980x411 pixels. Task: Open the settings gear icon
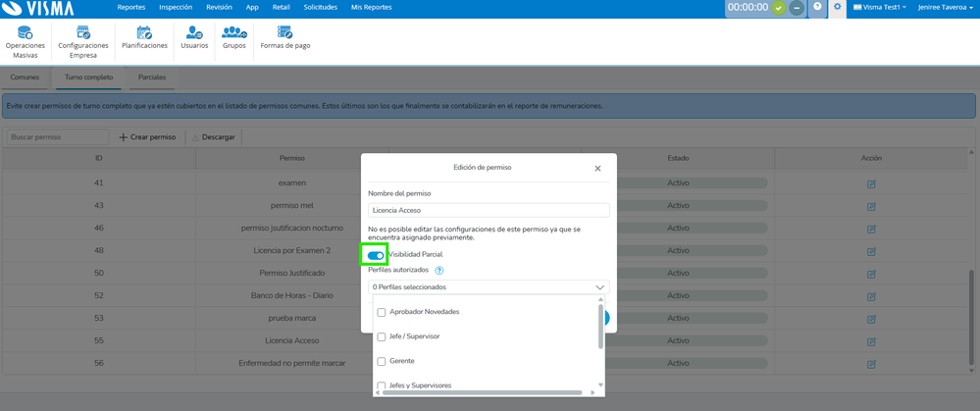(838, 7)
